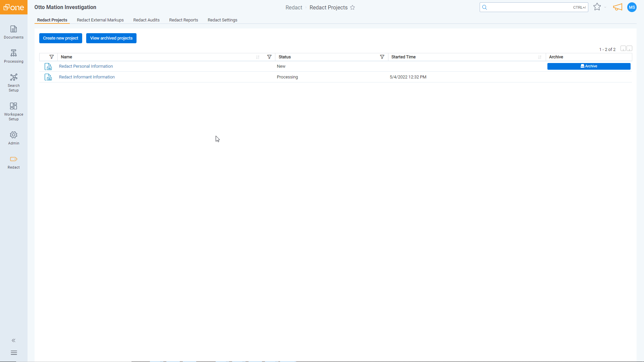Open the Documents sidebar icon
The width and height of the screenshot is (644, 362).
pos(13,32)
